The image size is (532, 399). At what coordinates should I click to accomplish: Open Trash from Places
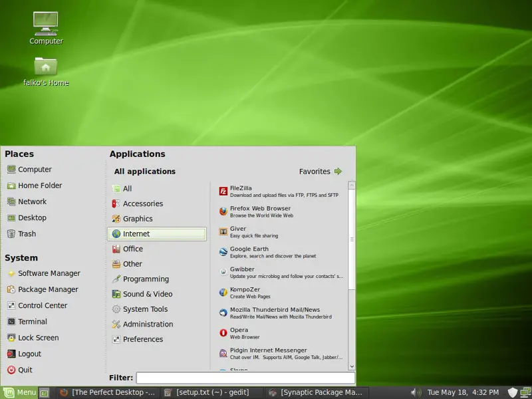[x=22, y=234]
